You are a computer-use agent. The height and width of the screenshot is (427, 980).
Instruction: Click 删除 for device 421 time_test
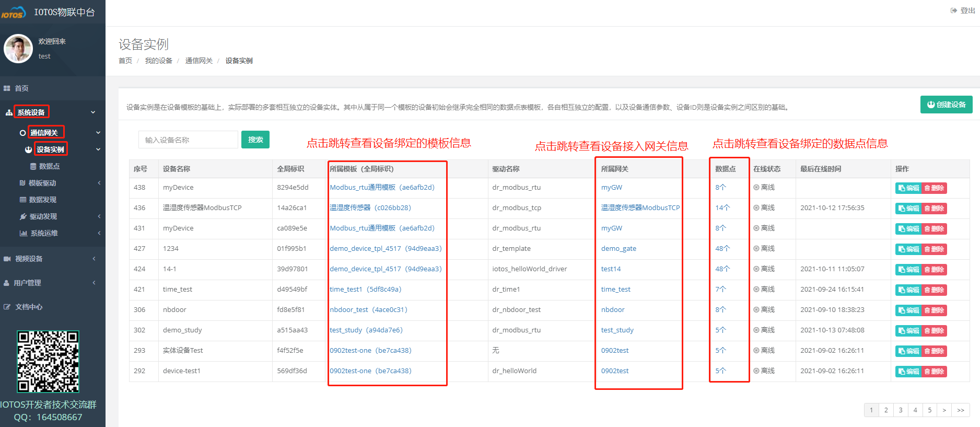(x=934, y=290)
